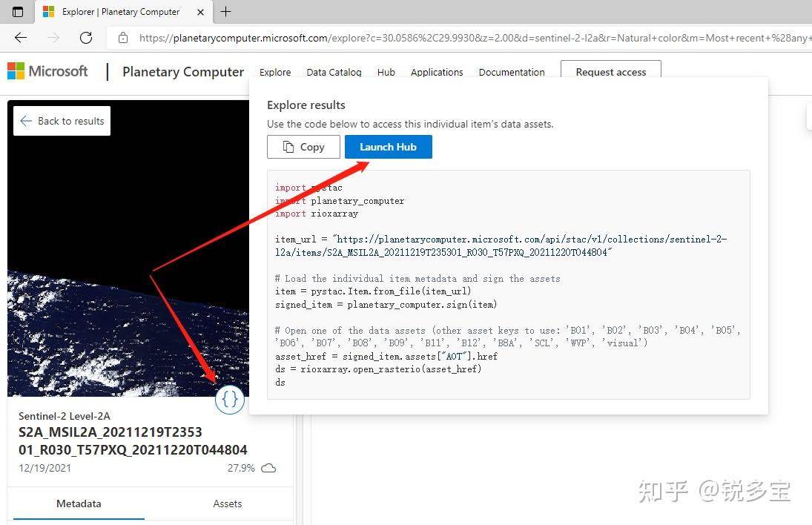Go Back to results

(61, 120)
